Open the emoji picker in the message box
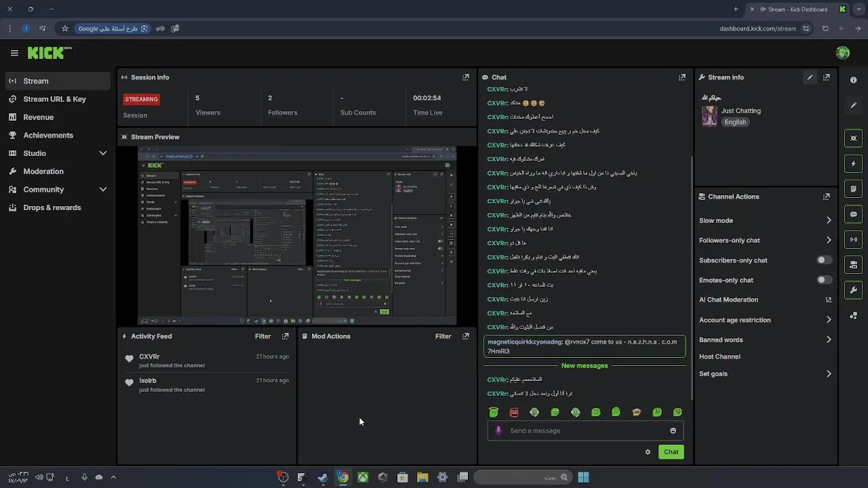 (673, 430)
